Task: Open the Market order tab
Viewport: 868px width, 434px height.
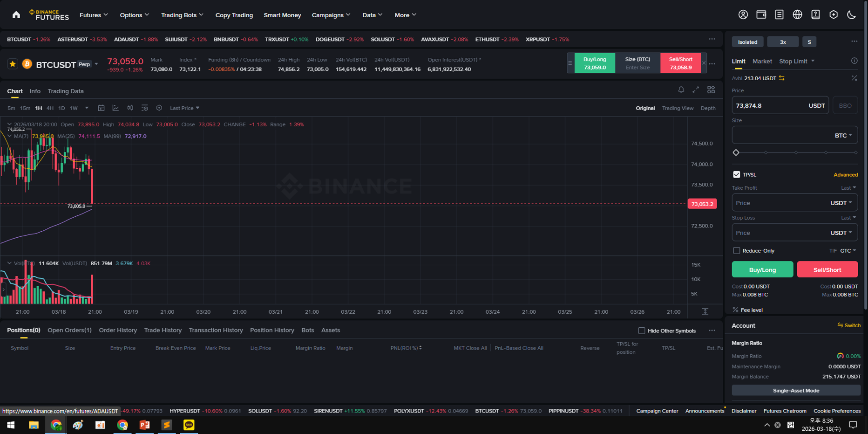Action: point(762,61)
